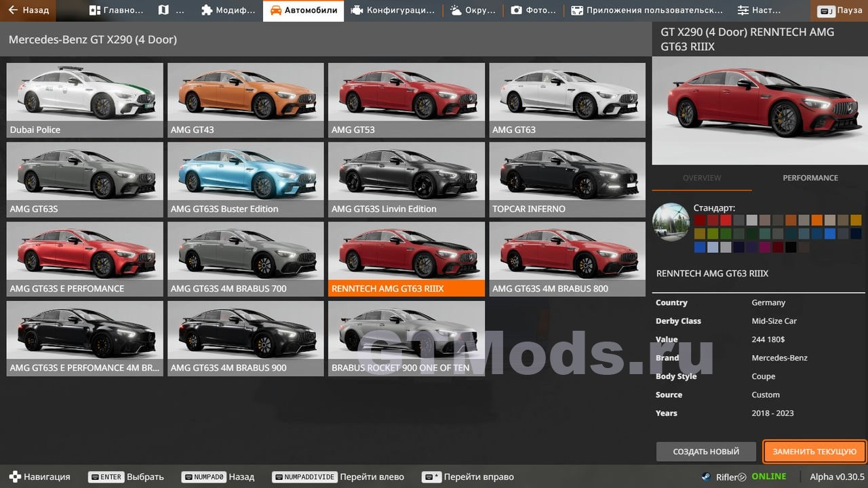Open the camera icon Фото... tab
This screenshot has height=488, width=868.
pos(532,10)
